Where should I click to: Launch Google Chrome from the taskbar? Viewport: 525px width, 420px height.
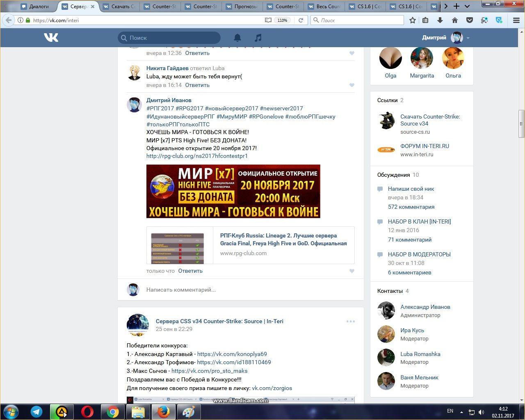coord(112,412)
